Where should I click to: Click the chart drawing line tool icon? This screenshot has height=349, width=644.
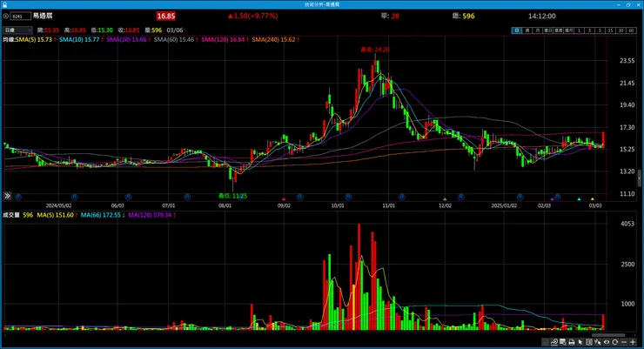point(553,342)
